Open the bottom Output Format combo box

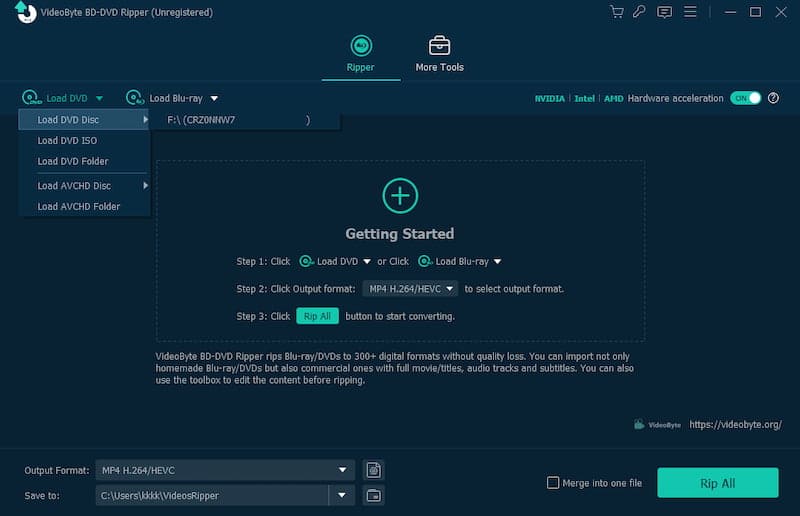(225, 470)
